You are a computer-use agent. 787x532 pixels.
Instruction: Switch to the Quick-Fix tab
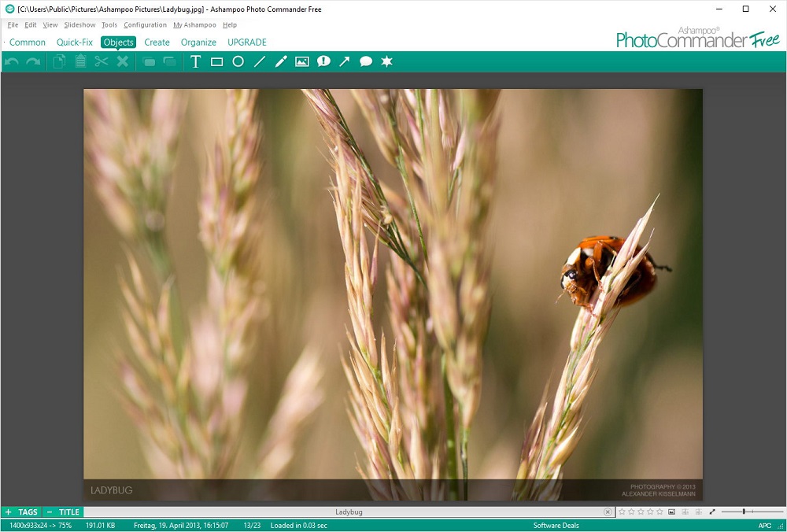pos(74,42)
